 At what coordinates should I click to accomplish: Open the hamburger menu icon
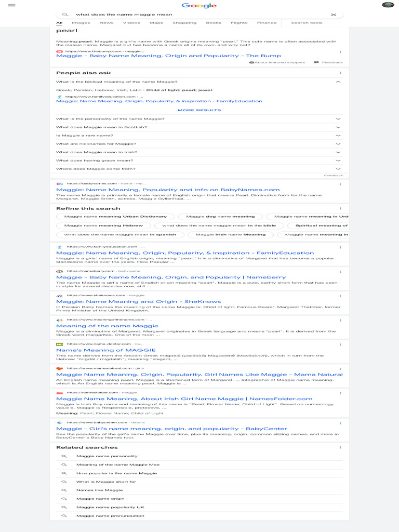[12, 5]
